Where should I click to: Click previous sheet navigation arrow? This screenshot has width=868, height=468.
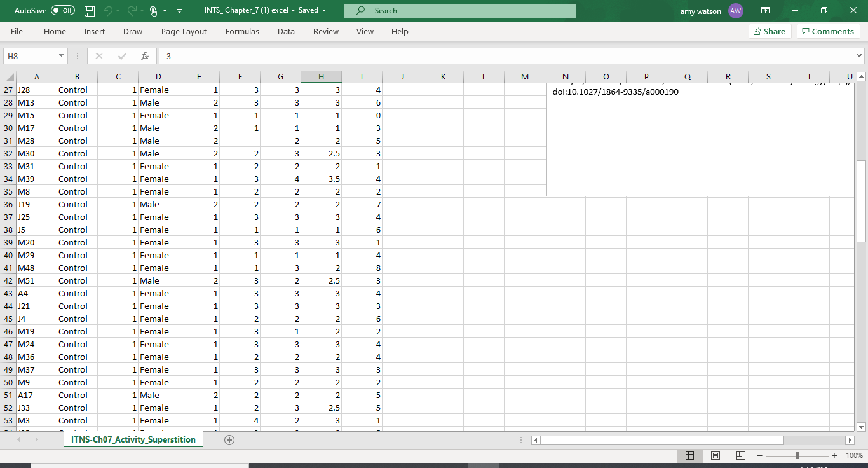(x=18, y=440)
